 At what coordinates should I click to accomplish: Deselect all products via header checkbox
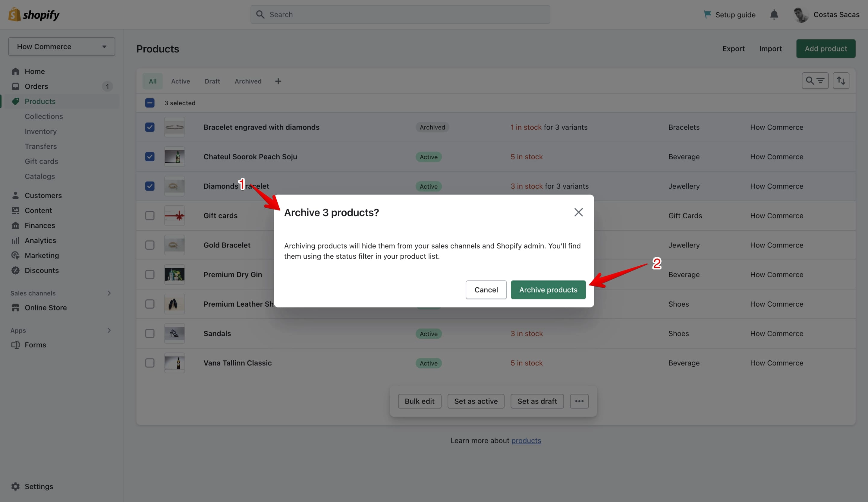(x=149, y=103)
